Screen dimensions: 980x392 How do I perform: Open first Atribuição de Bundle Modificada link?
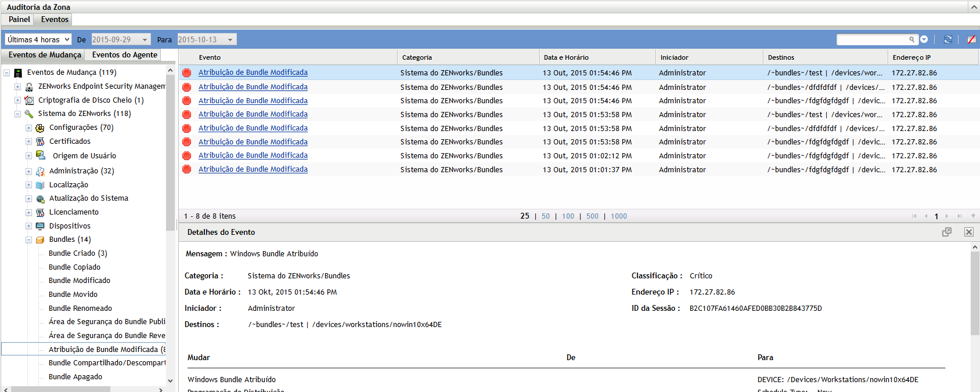253,72
